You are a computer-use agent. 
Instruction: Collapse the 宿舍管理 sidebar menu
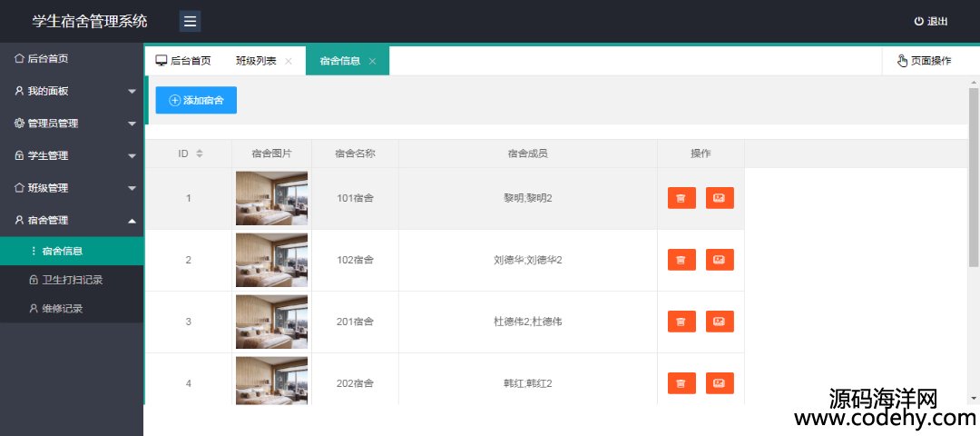[72, 221]
